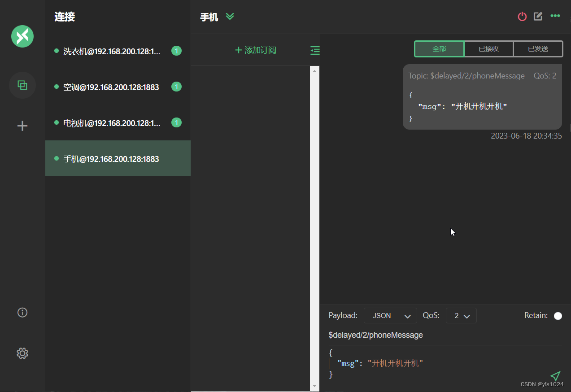
Task: Click the topic field $delayed/2/phoneMessage
Action: click(x=445, y=335)
